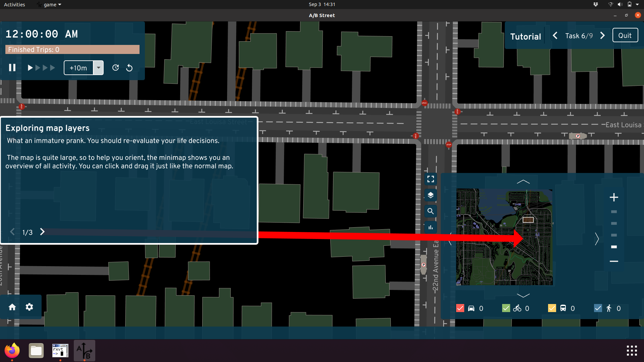Toggle the bus visibility checkbox
Viewport: 644px width, 362px height.
[x=552, y=308]
